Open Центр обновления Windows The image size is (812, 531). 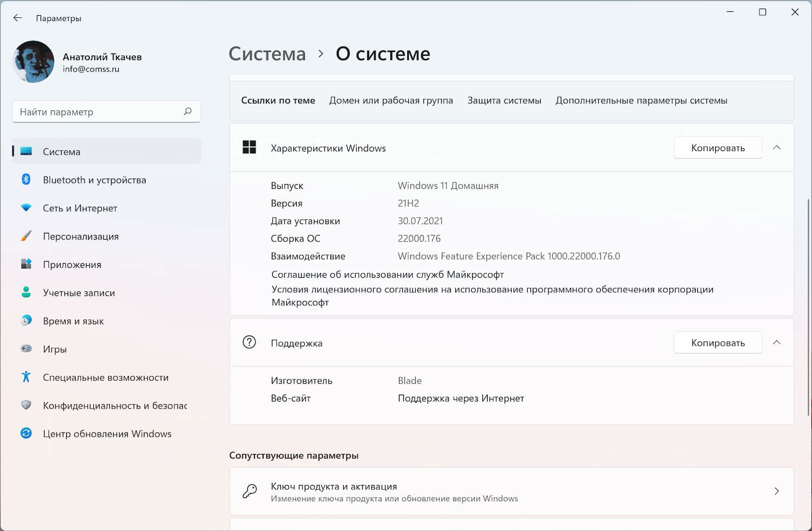click(x=107, y=433)
